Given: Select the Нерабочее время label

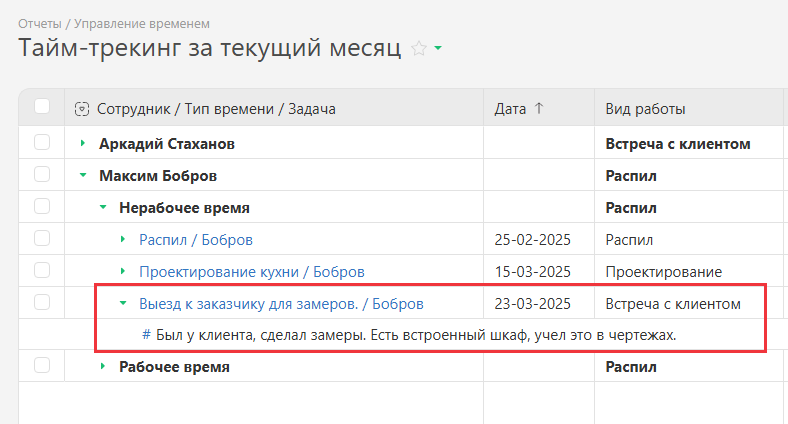Looking at the screenshot, I should click(x=184, y=208).
